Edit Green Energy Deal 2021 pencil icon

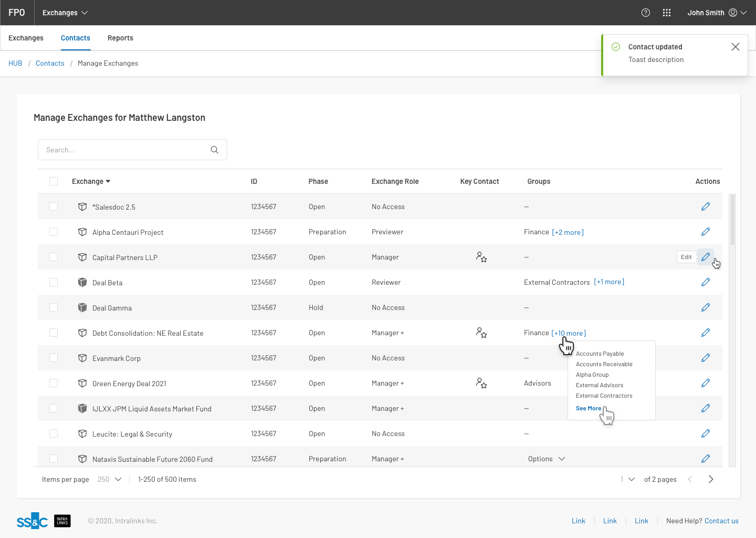pyautogui.click(x=706, y=383)
